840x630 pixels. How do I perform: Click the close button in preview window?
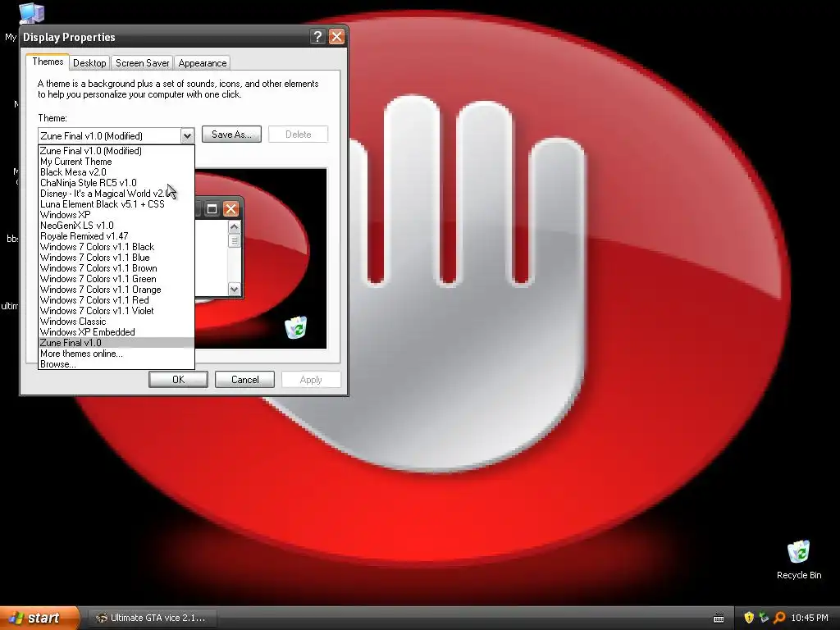coord(231,209)
